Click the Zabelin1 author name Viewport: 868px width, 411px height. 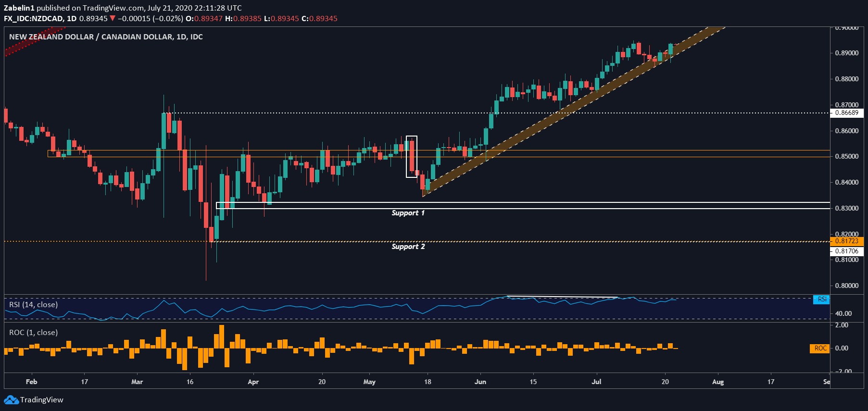pos(19,8)
